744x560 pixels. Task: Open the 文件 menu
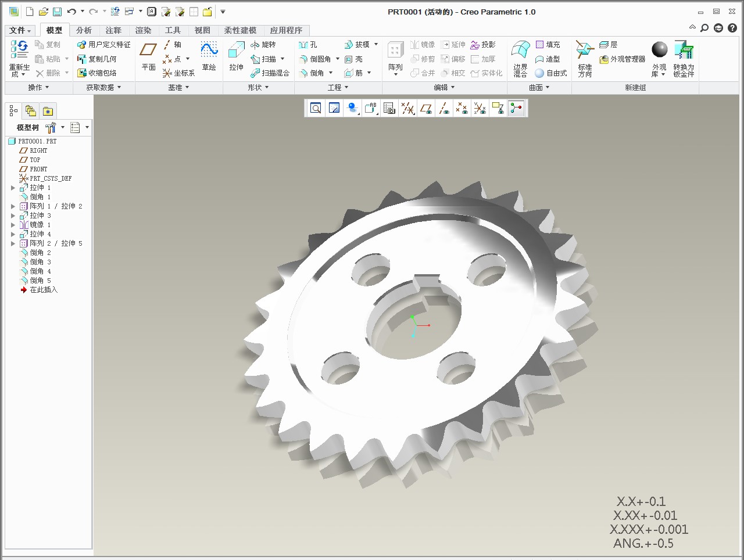coord(20,30)
